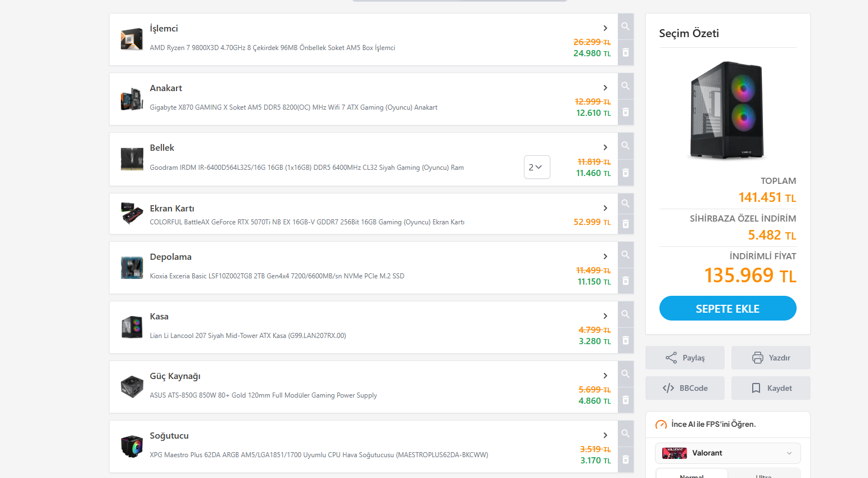Click the Depolama row search icon
The width and height of the screenshot is (868, 478).
click(x=626, y=255)
